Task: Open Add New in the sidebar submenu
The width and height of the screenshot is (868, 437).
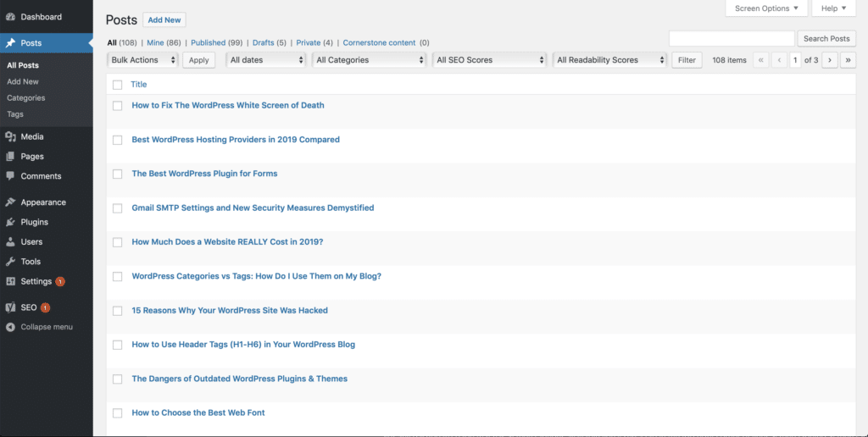Action: (x=23, y=81)
